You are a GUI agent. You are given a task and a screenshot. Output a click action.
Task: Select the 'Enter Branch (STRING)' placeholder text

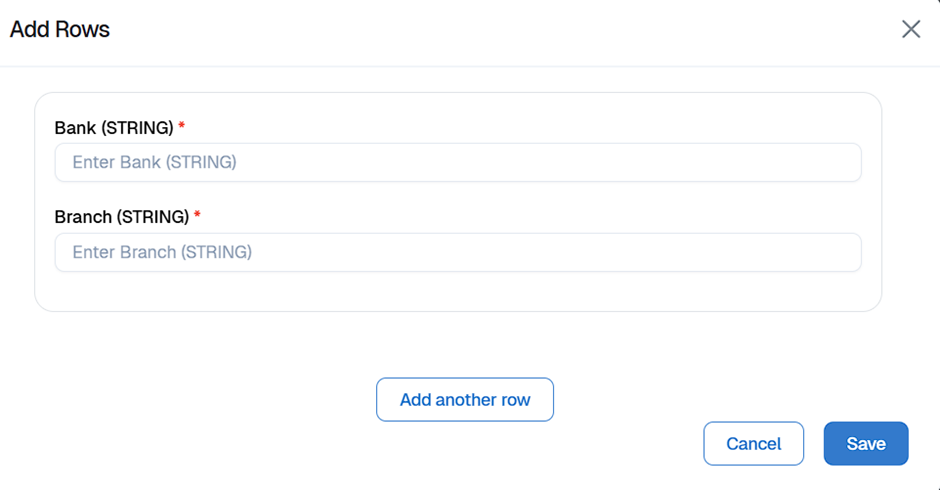[162, 252]
